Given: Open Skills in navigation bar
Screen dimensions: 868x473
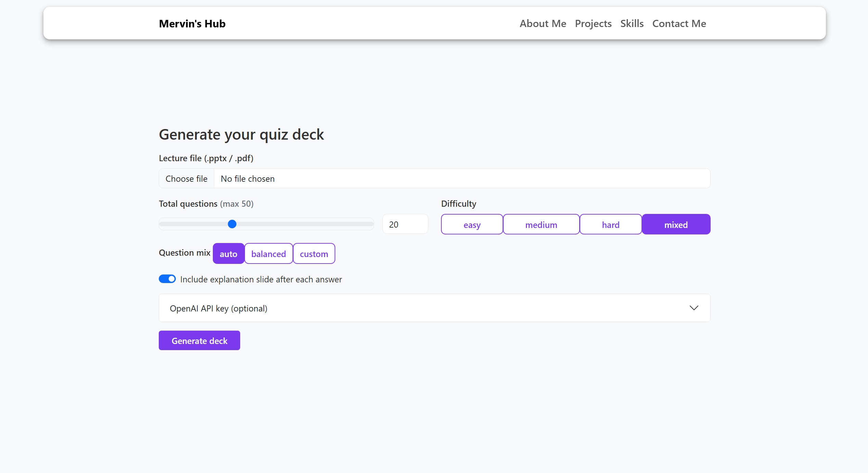Looking at the screenshot, I should 632,24.
